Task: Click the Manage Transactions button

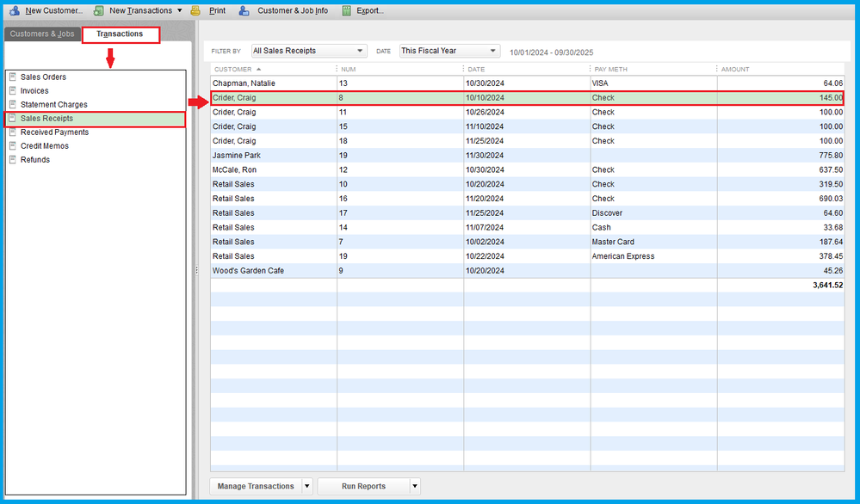Action: [256, 486]
